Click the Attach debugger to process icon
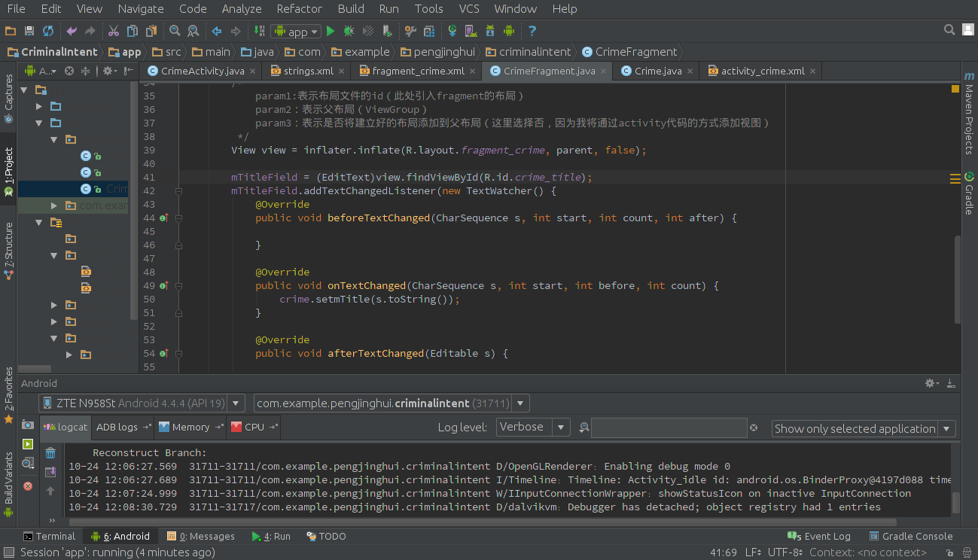Screen dimensions: 978x560 coord(387,31)
